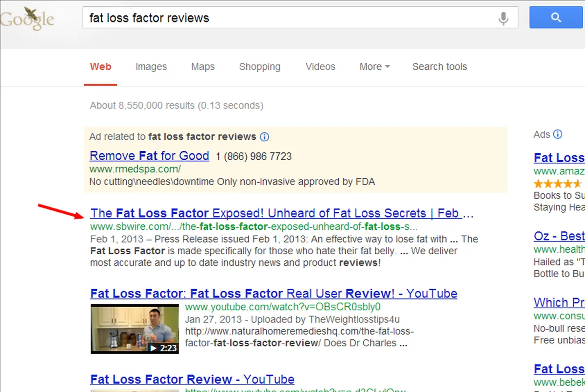Click the info icon beside 'Ad related to'

click(264, 137)
